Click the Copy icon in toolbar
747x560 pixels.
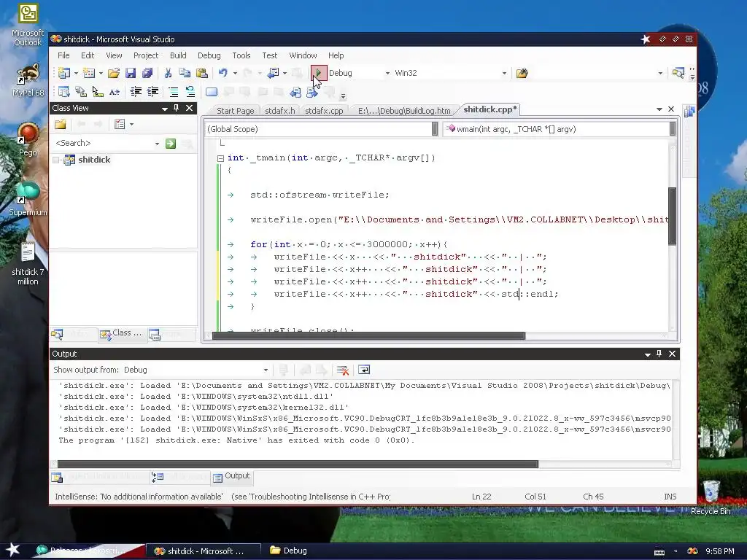(x=185, y=74)
